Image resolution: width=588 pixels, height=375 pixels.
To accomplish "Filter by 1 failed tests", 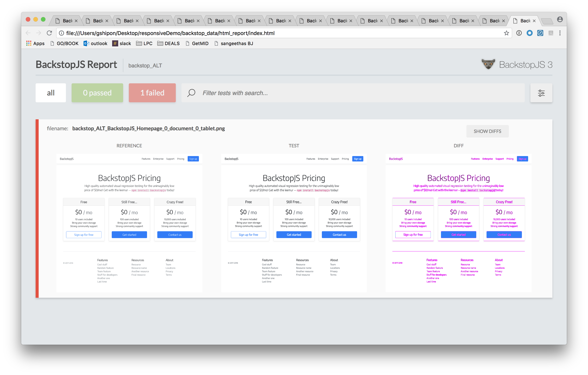I will (x=152, y=93).
